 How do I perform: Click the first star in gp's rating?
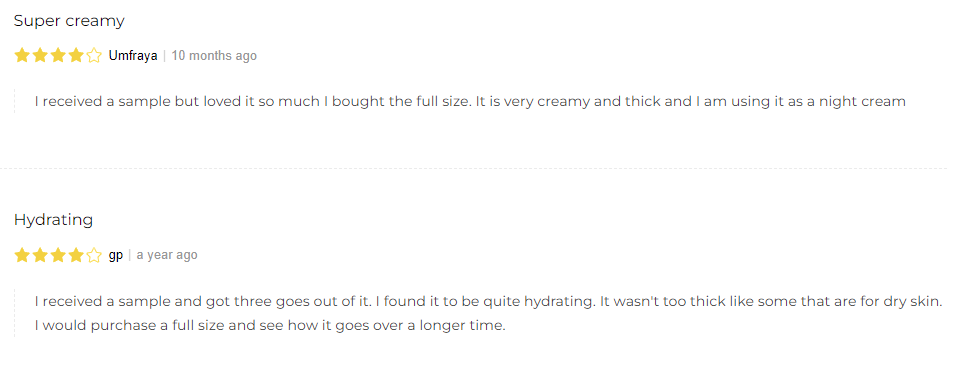[x=22, y=255]
